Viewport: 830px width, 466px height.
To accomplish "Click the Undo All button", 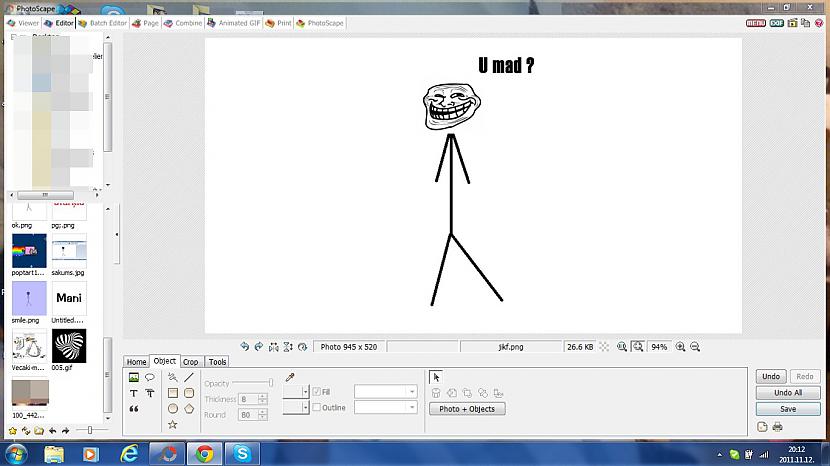I will tap(788, 393).
